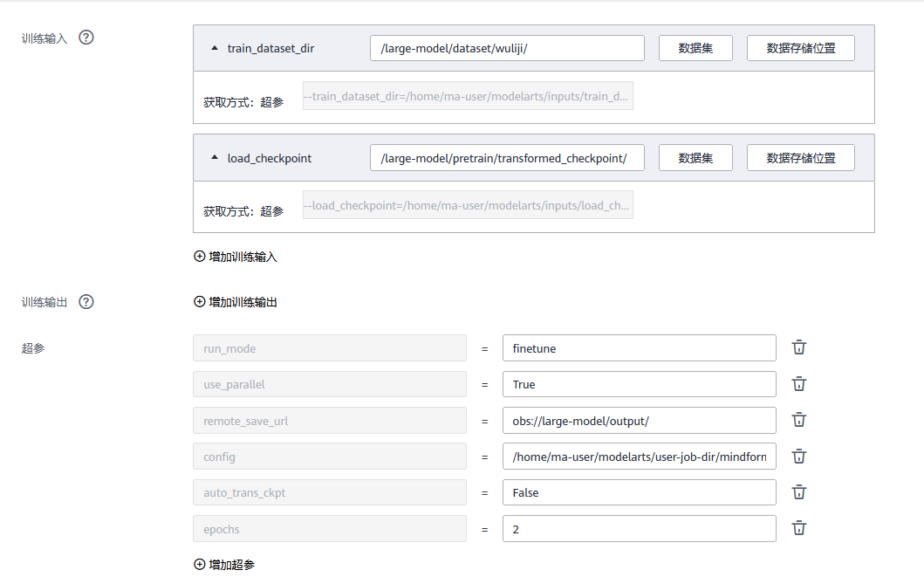Edit the auto_trans_ckpt value False
This screenshot has width=924, height=577.
(639, 492)
